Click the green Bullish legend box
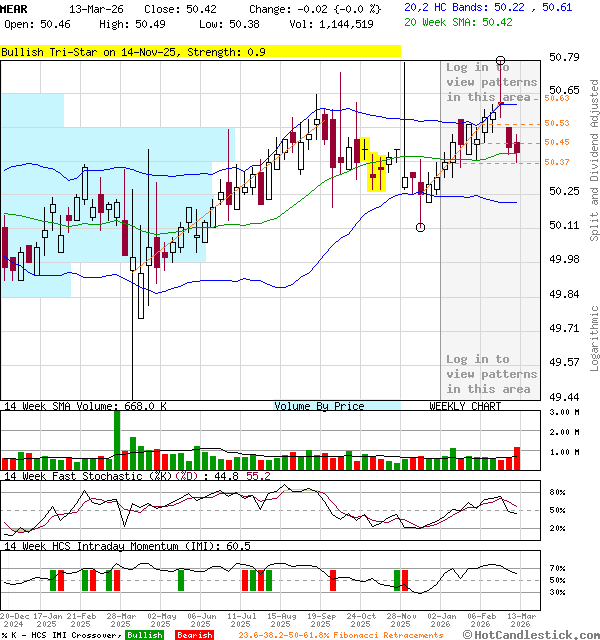 pos(145,635)
